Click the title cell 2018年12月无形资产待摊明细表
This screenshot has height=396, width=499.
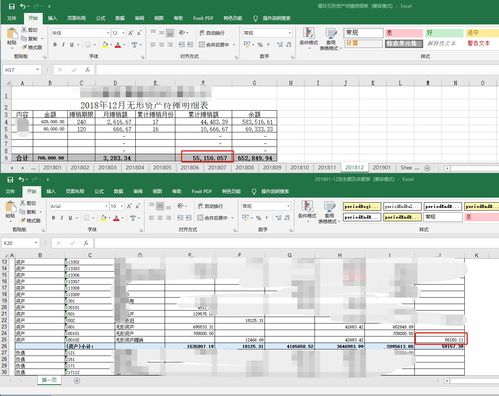pos(144,105)
